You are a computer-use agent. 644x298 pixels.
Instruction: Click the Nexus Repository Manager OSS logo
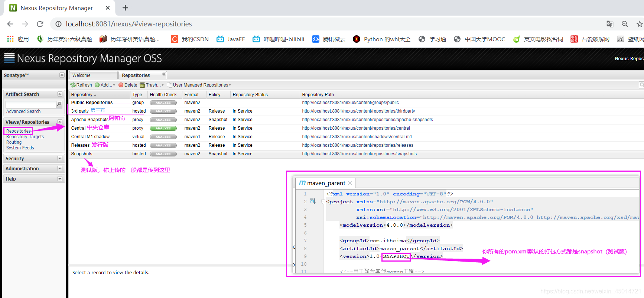tap(83, 58)
